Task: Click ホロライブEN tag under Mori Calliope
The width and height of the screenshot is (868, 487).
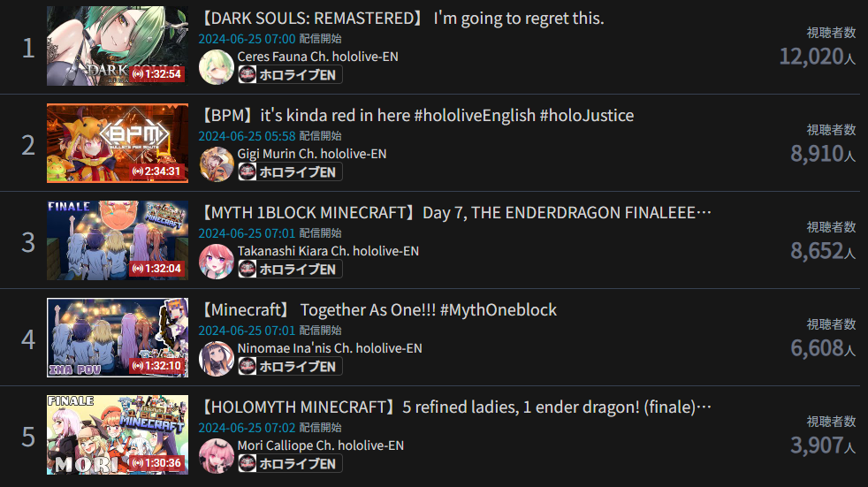Action: [290, 464]
